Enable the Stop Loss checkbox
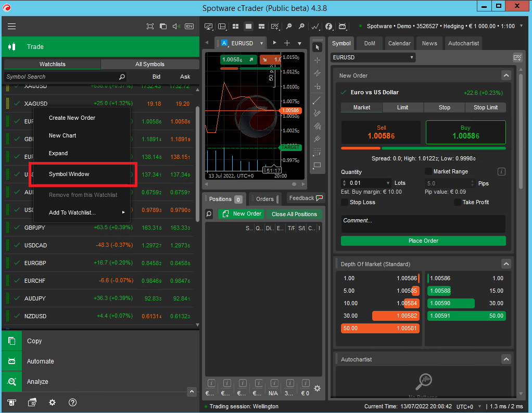Image resolution: width=532 pixels, height=413 pixels. [345, 202]
